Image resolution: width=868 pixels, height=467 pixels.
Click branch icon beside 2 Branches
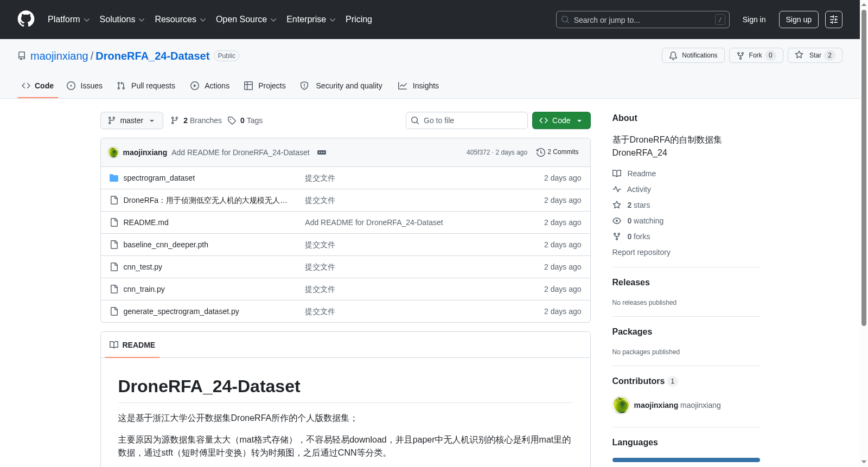[x=175, y=120]
